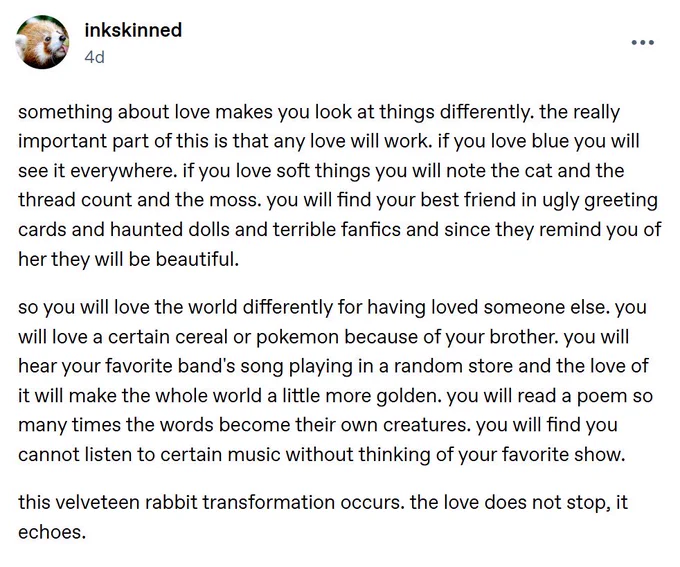Click the word 'brother.' in the post
This screenshot has width=680, height=567.
[524, 337]
